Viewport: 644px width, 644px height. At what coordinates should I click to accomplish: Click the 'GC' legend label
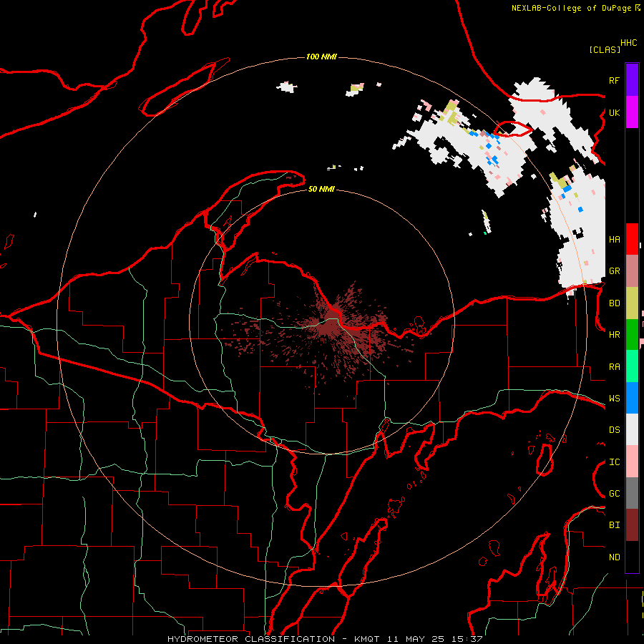[x=614, y=494]
